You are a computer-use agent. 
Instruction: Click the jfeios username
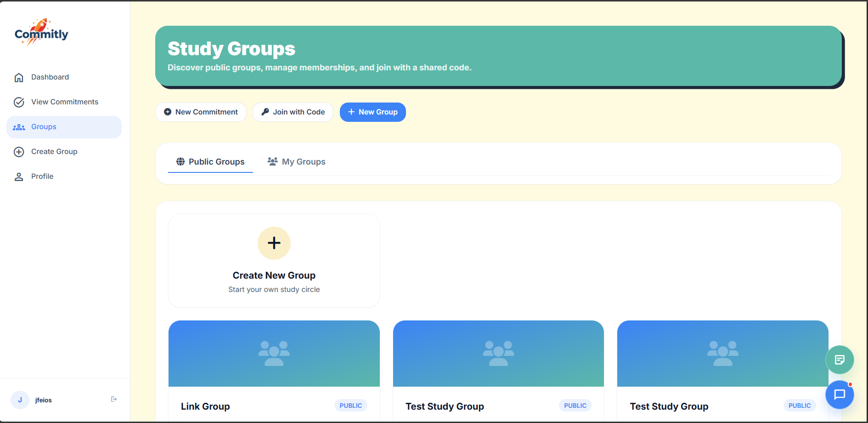(44, 400)
